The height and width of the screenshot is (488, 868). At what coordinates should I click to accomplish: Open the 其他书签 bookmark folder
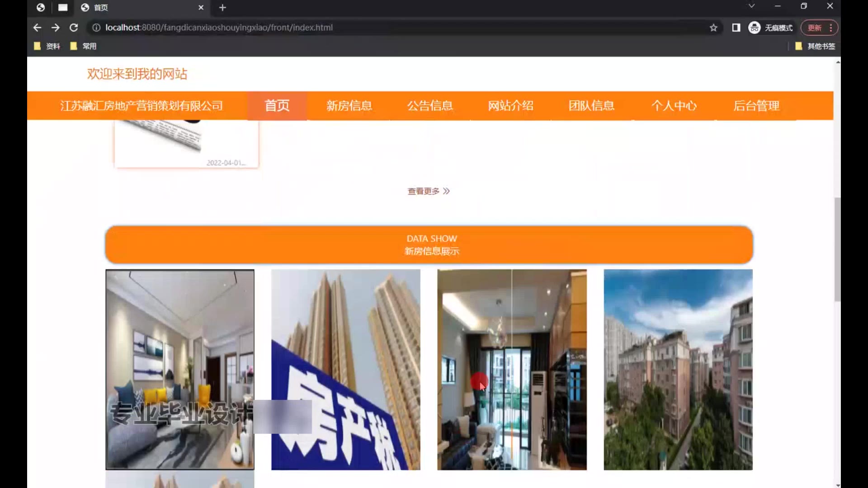point(815,46)
